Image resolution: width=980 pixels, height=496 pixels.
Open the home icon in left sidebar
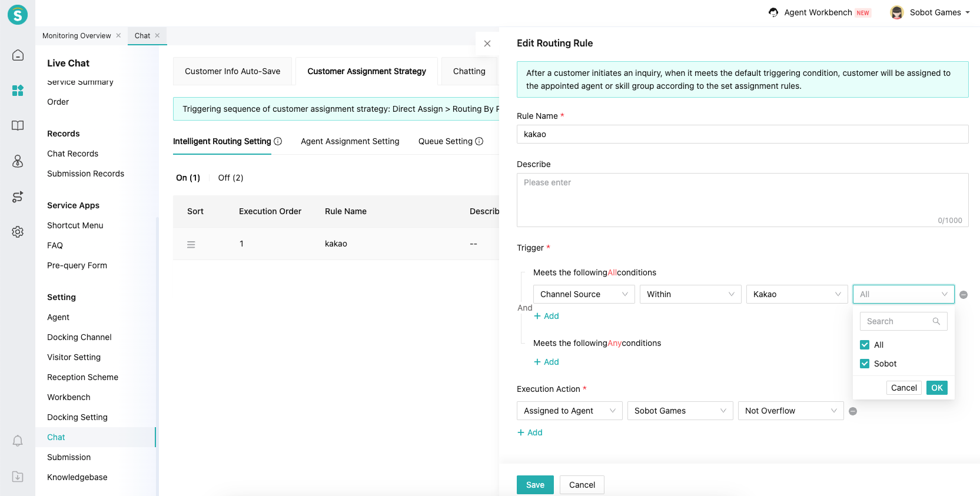point(18,55)
